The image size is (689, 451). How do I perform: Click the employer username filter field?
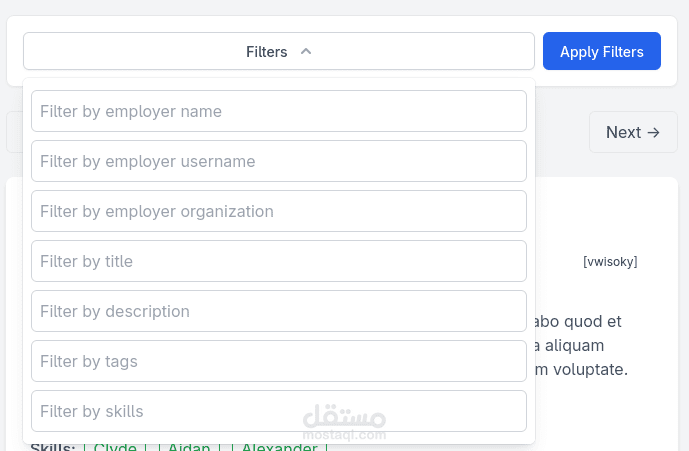[x=279, y=161]
